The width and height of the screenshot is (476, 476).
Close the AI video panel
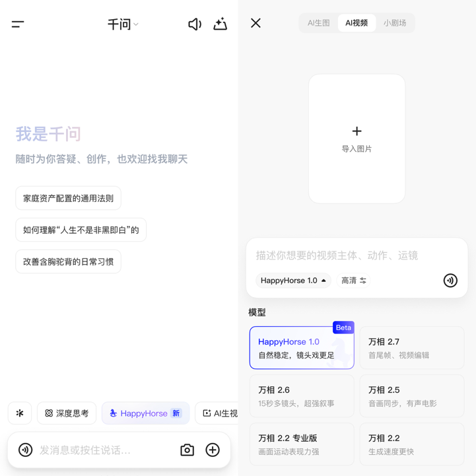pos(256,23)
